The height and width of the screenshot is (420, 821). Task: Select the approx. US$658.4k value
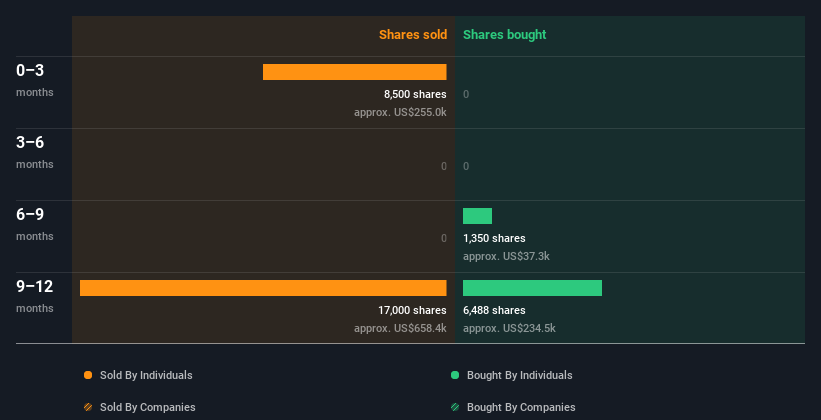pos(401,328)
